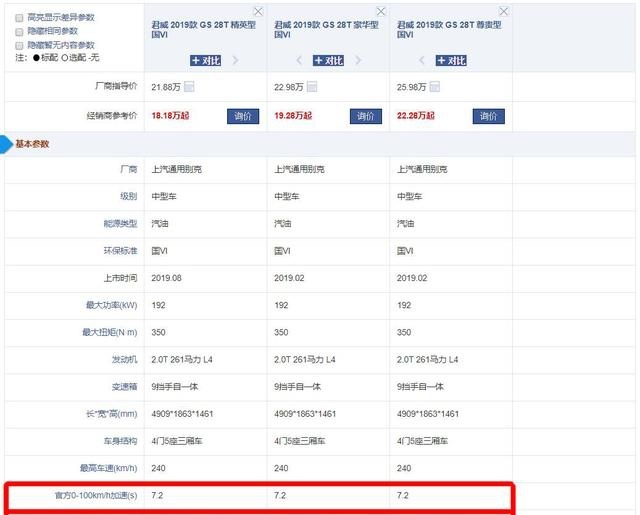Click dealer price 19.28万起
The image size is (640, 515).
click(293, 116)
